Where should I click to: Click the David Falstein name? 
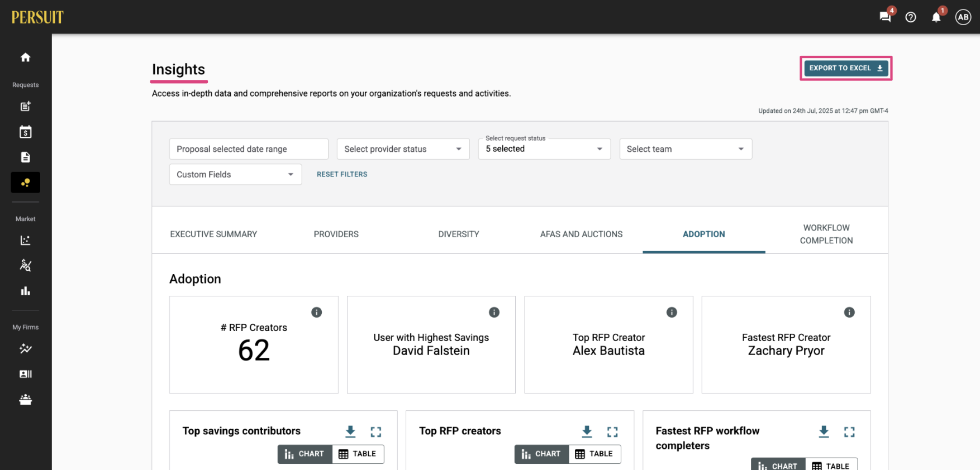click(431, 351)
